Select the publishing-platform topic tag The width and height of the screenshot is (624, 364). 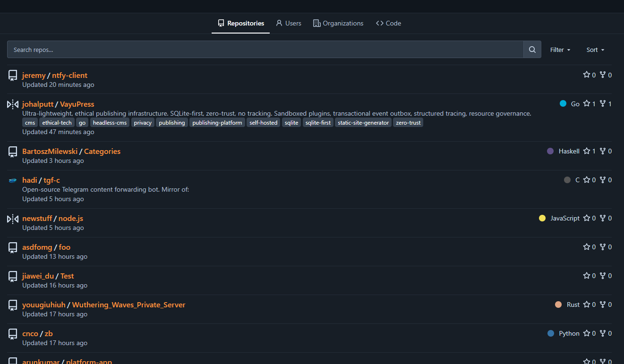click(x=217, y=123)
